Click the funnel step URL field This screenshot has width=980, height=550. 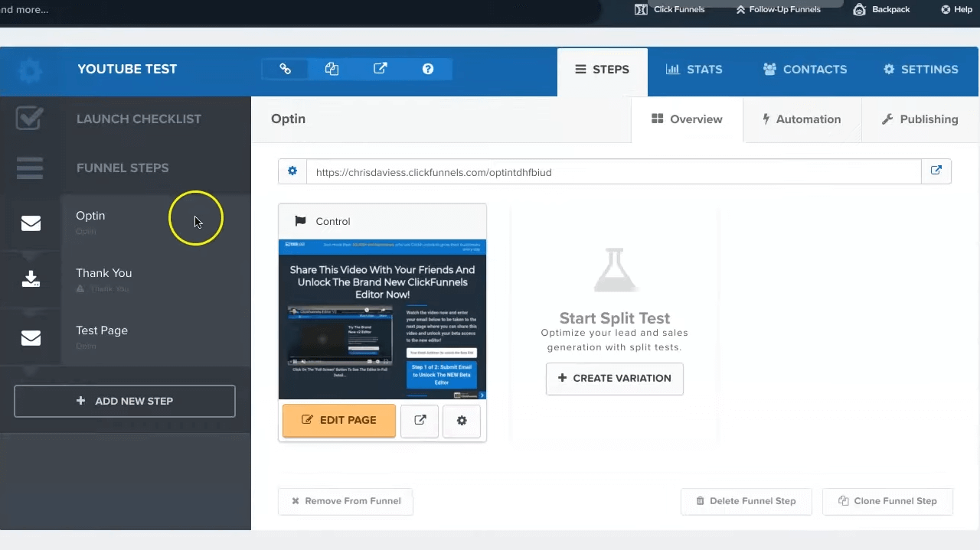point(613,172)
